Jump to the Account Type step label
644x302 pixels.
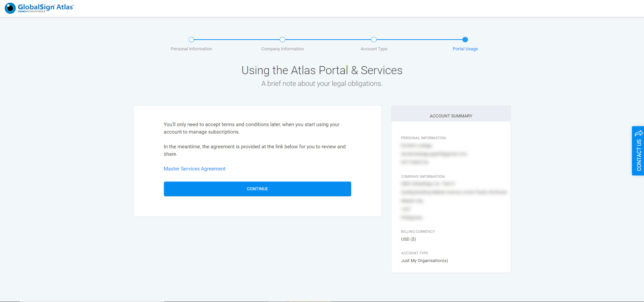point(374,49)
